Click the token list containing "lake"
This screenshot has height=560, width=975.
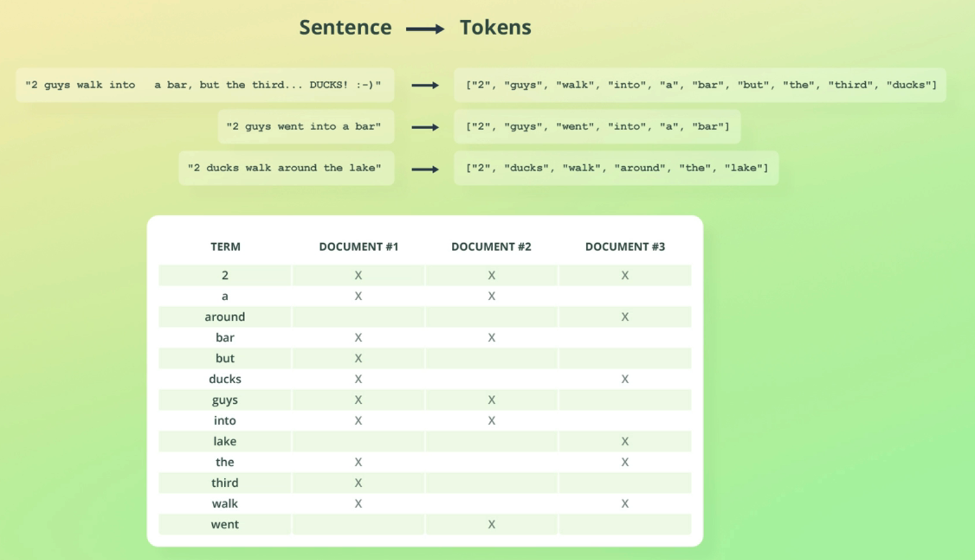(x=616, y=168)
